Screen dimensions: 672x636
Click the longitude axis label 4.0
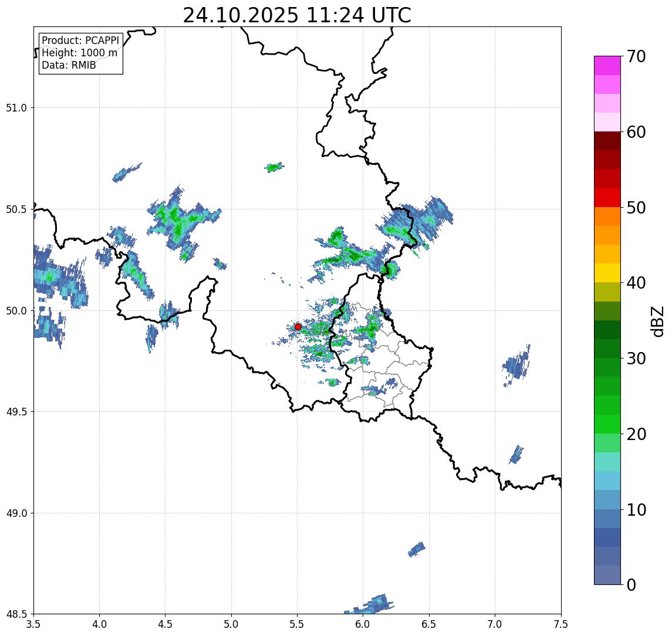99,624
